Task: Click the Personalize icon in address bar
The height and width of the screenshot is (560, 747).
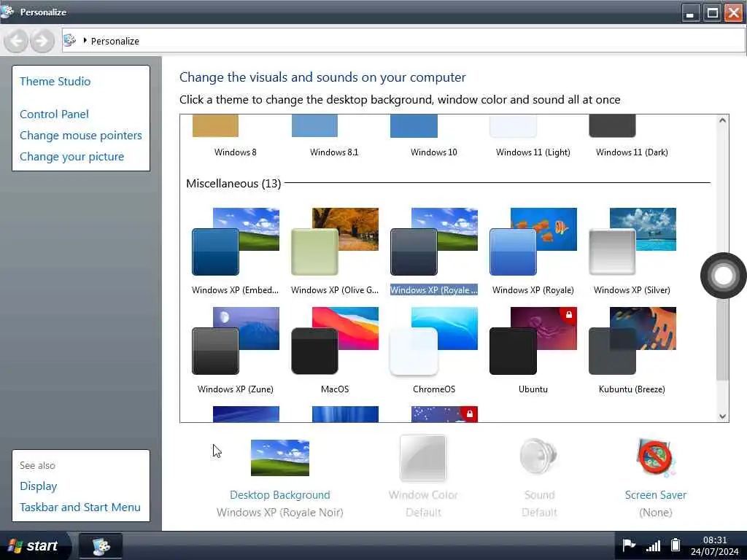Action: pos(69,41)
